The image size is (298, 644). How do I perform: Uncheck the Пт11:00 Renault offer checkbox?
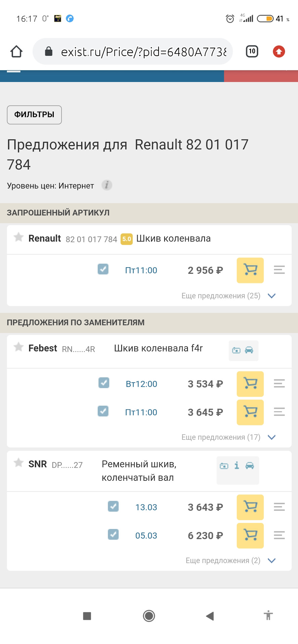[x=103, y=269]
